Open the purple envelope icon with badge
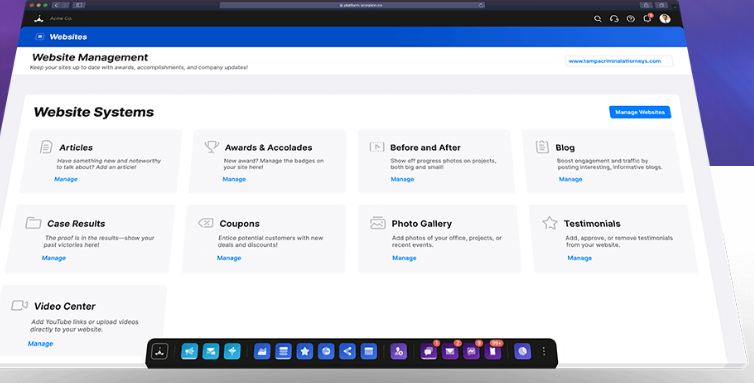754x383 pixels. [450, 352]
